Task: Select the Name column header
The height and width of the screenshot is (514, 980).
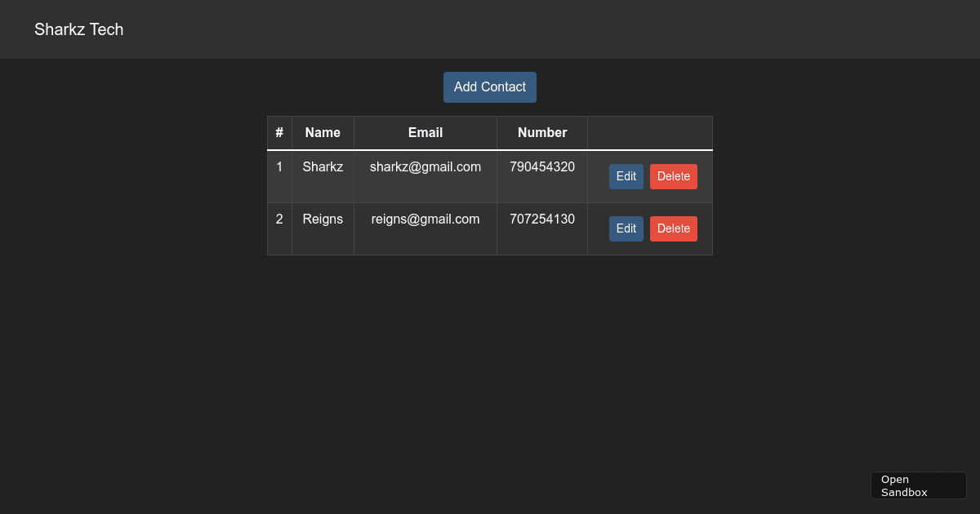Action: point(323,132)
